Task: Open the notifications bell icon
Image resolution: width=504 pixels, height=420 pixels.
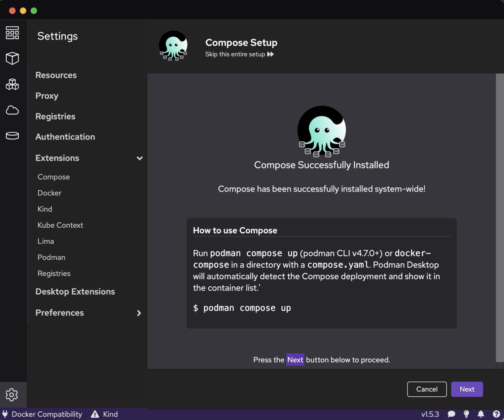Action: pyautogui.click(x=481, y=414)
